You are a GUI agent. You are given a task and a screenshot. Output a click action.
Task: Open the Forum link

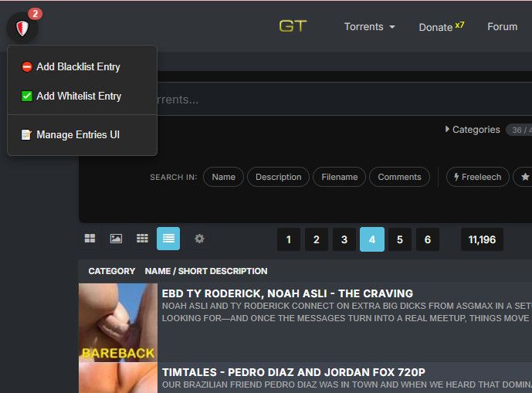click(502, 27)
